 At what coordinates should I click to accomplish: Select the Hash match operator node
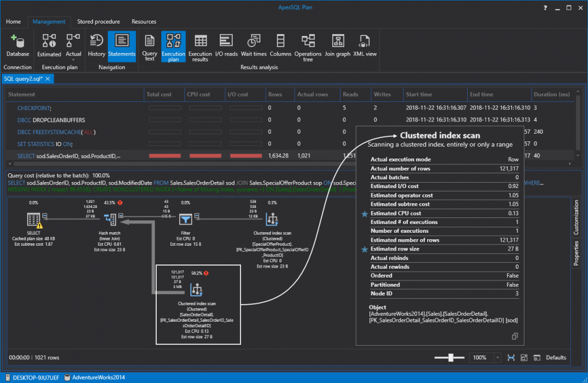(110, 220)
